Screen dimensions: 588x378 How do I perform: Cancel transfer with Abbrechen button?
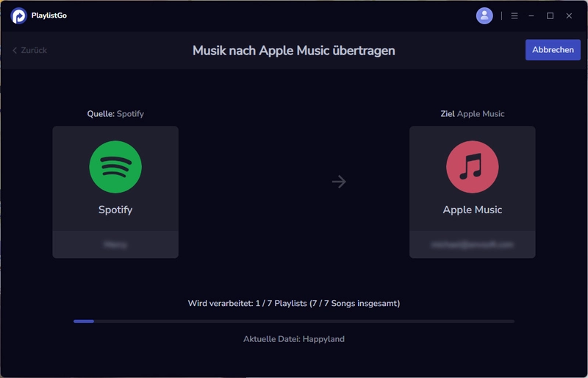tap(553, 50)
